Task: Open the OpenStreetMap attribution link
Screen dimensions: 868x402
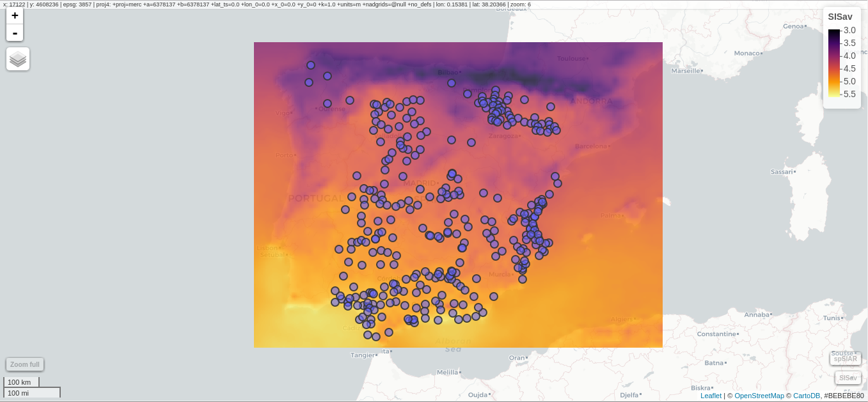Action: 761,395
